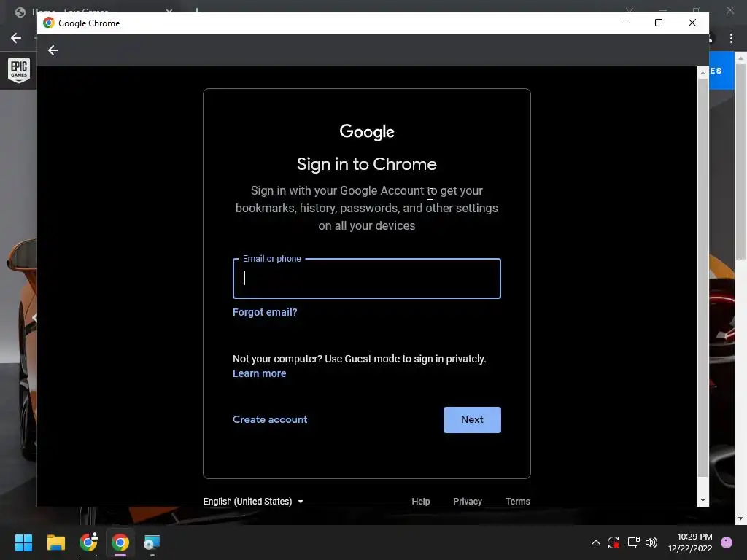Click the background browser window scrollbar
This screenshot has width=747, height=560.
(x=740, y=162)
